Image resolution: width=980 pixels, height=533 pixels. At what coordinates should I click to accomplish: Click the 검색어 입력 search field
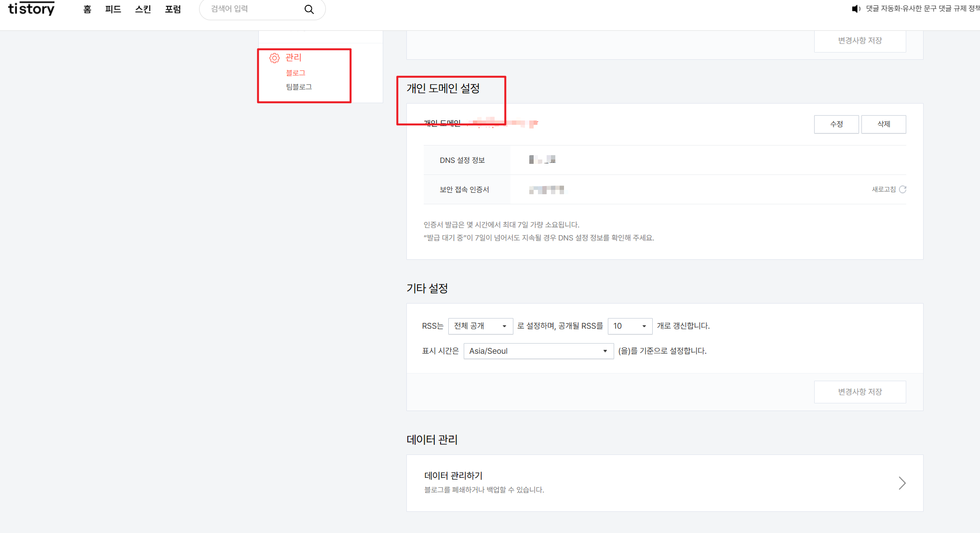[x=251, y=9]
